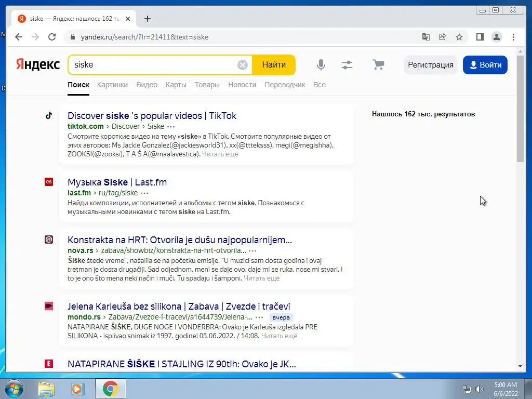Image resolution: width=532 pixels, height=399 pixels.
Task: Expand mondo.rs snippet via Читать ещё
Action: 279,336
